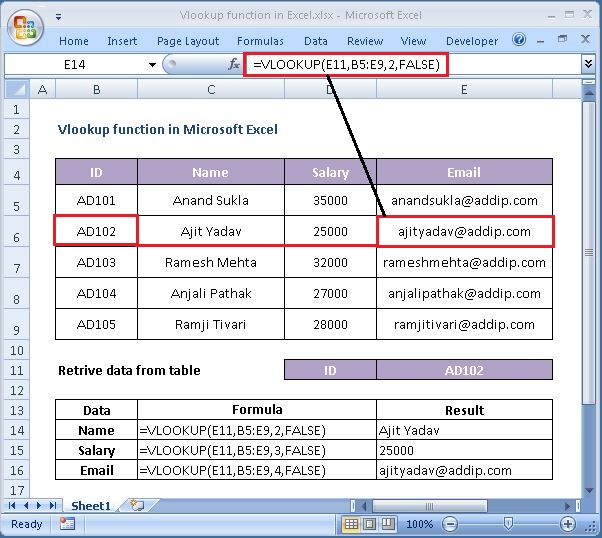Screen dimensions: 602x538
Task: Select result cell 'Ajit Yadav' in row 14
Action: [x=464, y=430]
